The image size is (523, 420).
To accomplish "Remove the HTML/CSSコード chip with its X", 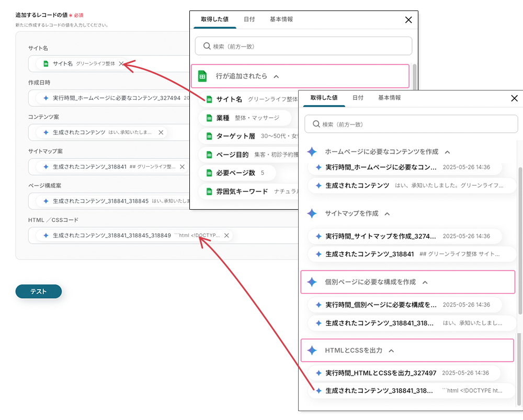I will click(x=226, y=235).
